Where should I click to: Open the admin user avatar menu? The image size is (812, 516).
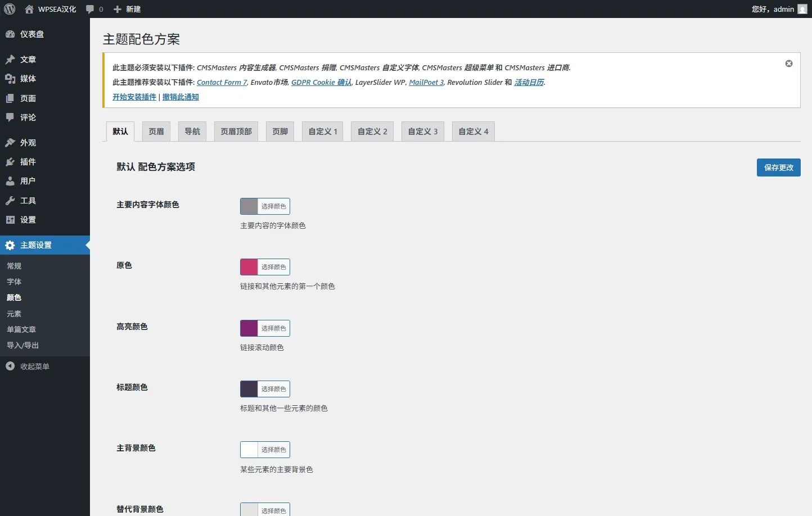(x=802, y=9)
